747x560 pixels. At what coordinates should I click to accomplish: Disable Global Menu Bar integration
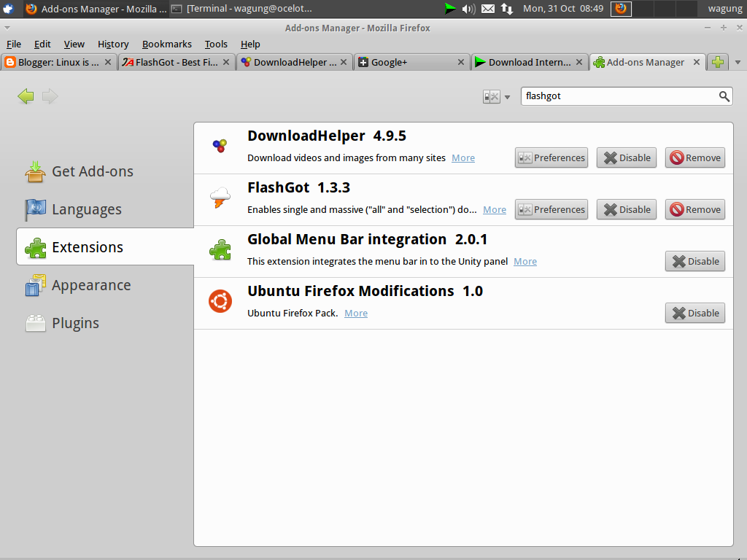(x=695, y=262)
